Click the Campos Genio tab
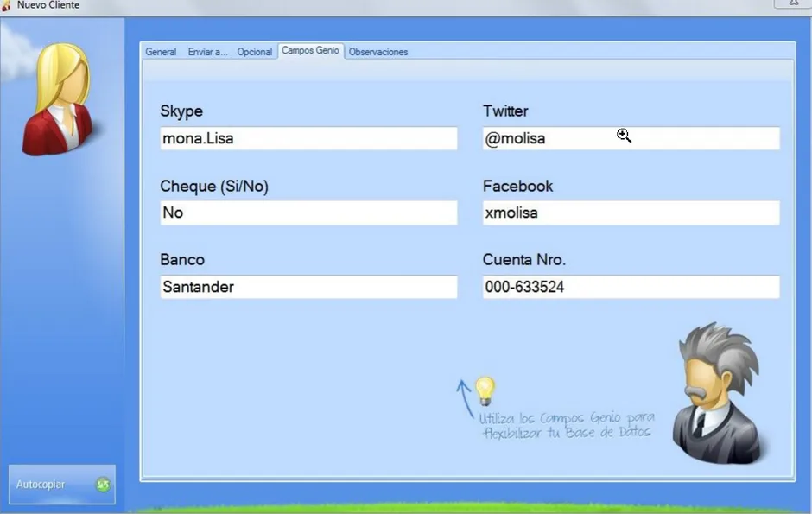Screen dimensions: 812x514 311,51
